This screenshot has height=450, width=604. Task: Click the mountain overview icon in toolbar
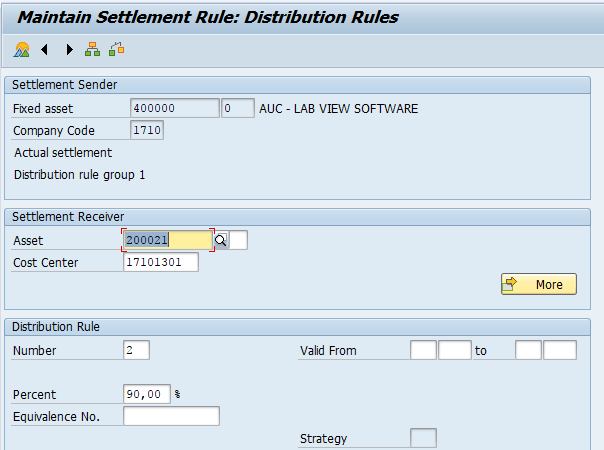[22, 49]
